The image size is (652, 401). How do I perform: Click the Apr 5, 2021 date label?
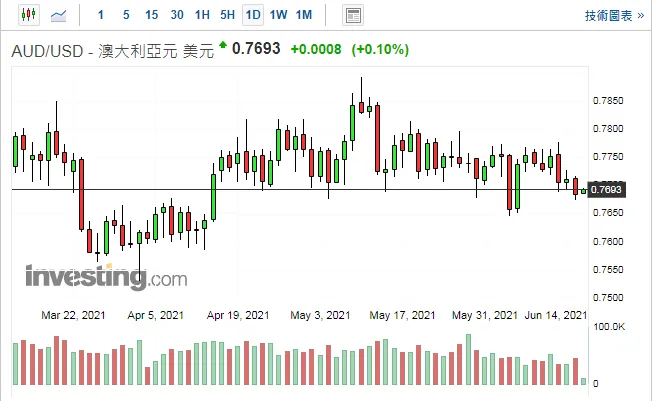tap(156, 315)
